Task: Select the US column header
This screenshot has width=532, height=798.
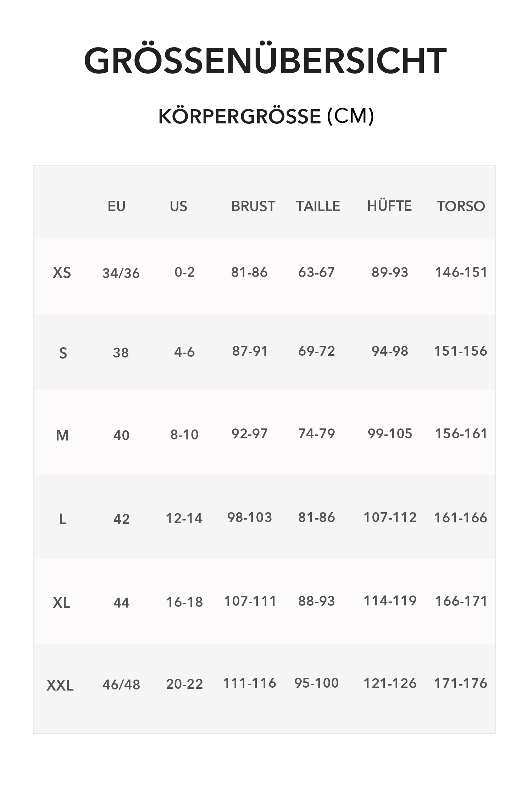Action: [x=178, y=206]
